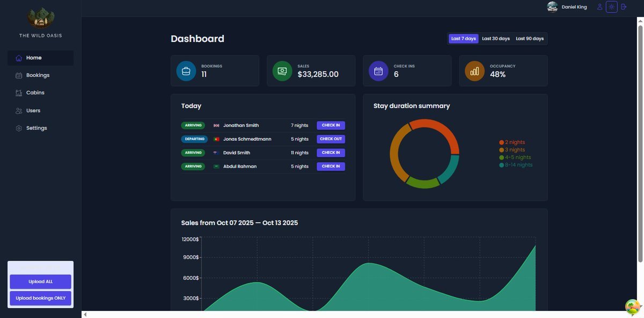Click the Dashboard heading
This screenshot has height=318, width=644.
197,39
